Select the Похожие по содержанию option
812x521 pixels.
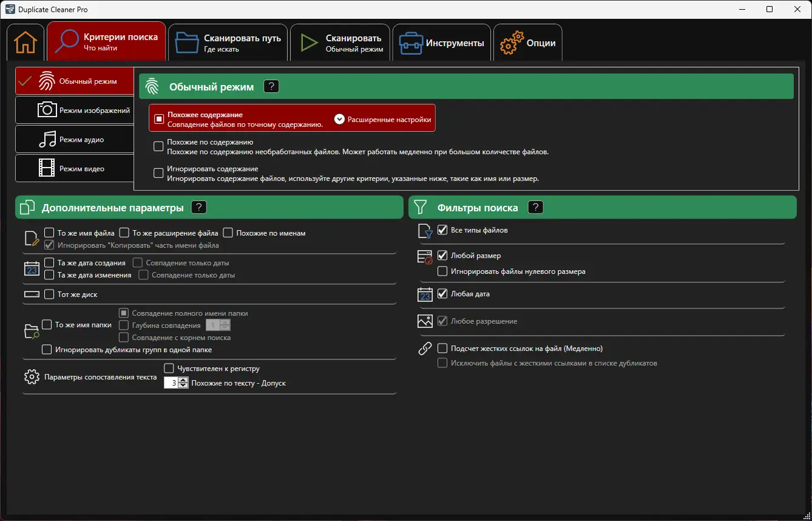point(159,146)
